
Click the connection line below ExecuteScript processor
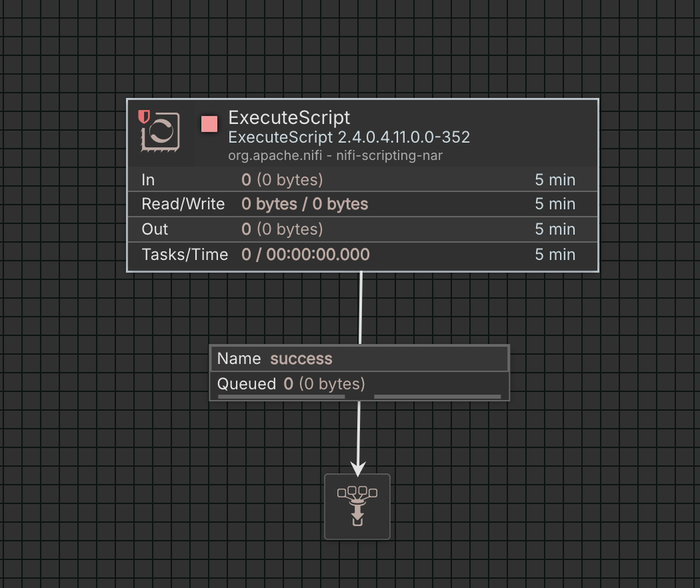coord(361,308)
